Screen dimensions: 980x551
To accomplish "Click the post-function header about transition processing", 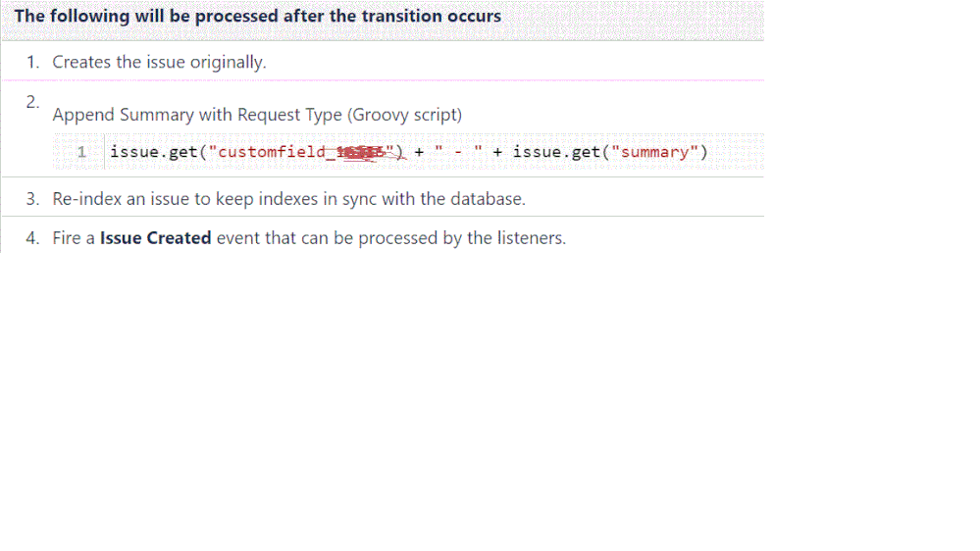I will [x=257, y=16].
